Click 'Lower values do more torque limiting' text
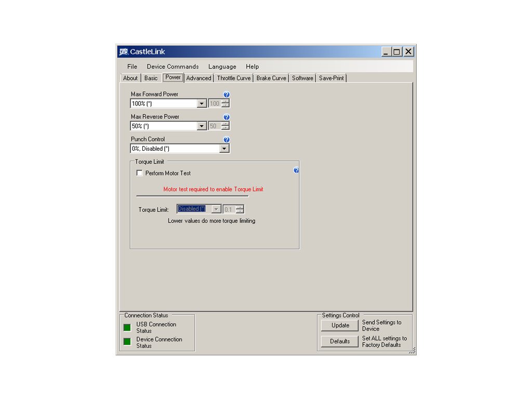Screen dimensions: 532x399 click(211, 221)
